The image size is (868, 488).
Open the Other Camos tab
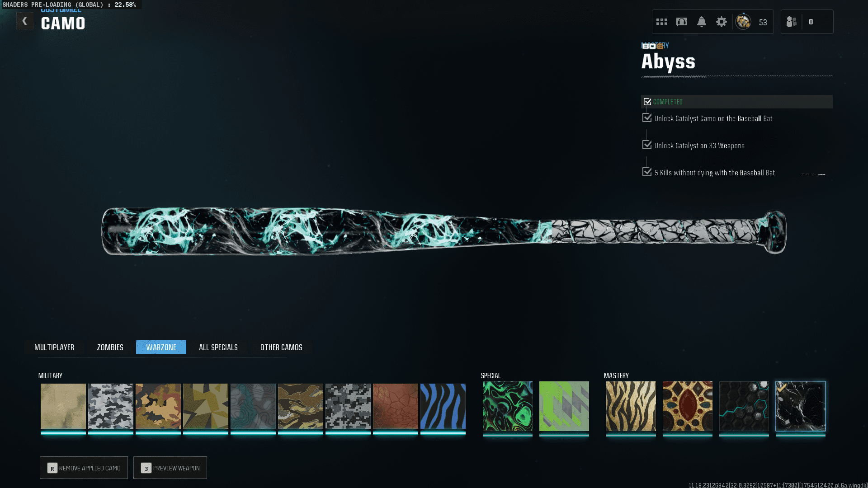click(281, 347)
